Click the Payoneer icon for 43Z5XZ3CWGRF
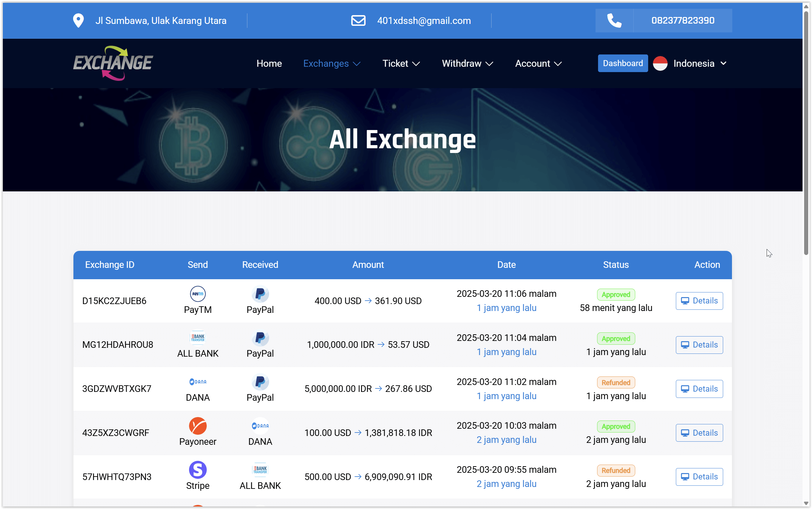The height and width of the screenshot is (509, 812). point(198,425)
